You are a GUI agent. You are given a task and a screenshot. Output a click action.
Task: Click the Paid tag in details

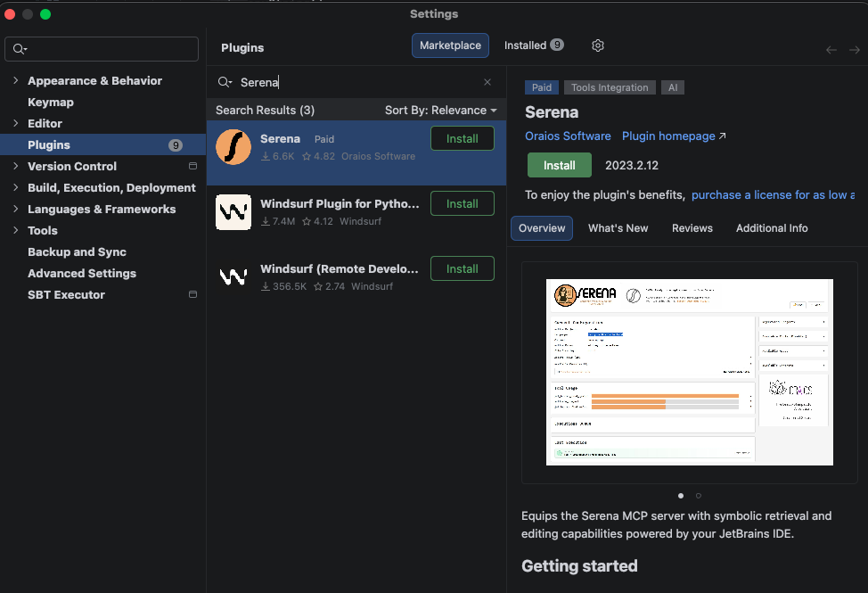542,87
